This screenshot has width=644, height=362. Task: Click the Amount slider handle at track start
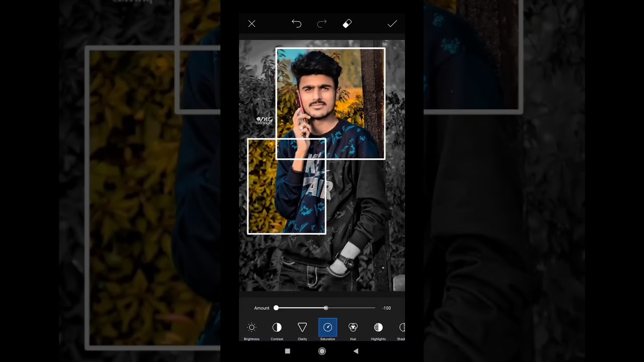point(276,308)
